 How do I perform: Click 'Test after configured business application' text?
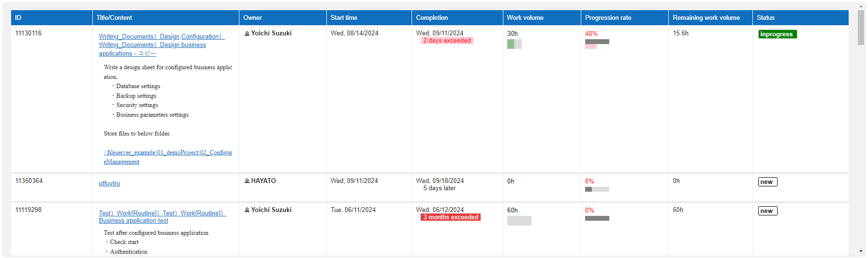pos(156,233)
